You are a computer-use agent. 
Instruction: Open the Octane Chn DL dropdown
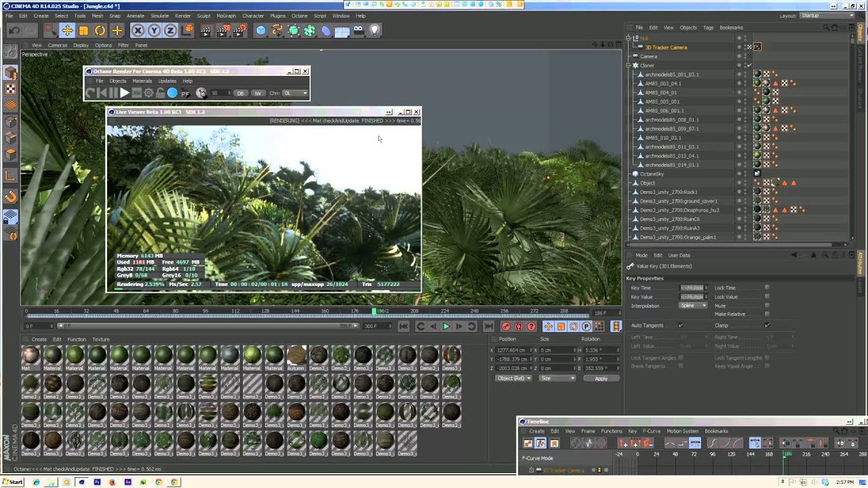tap(295, 93)
